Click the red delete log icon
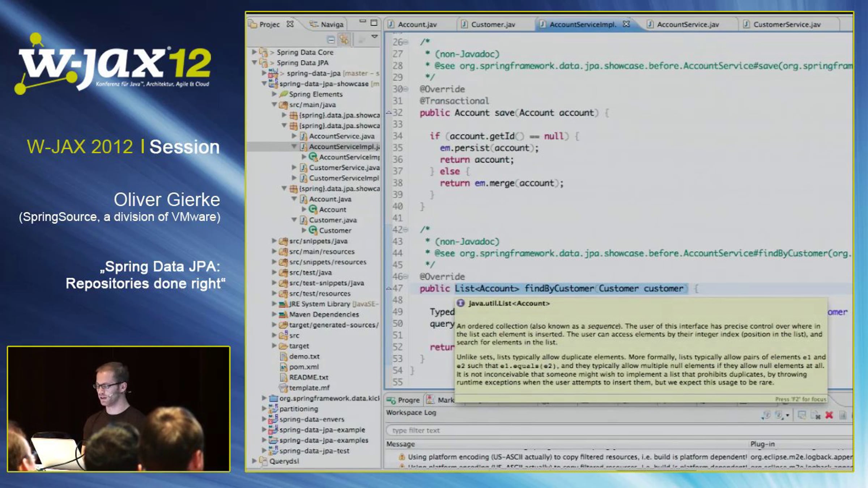The image size is (868, 488). point(829,415)
